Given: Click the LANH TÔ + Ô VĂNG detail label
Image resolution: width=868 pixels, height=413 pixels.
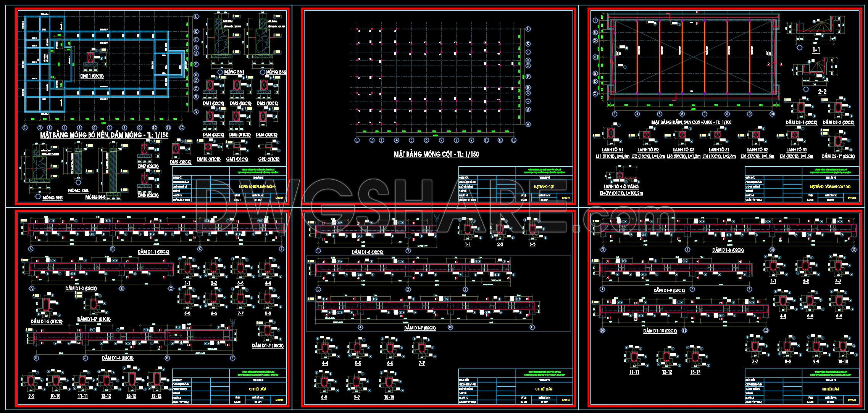Looking at the screenshot, I should (x=621, y=187).
